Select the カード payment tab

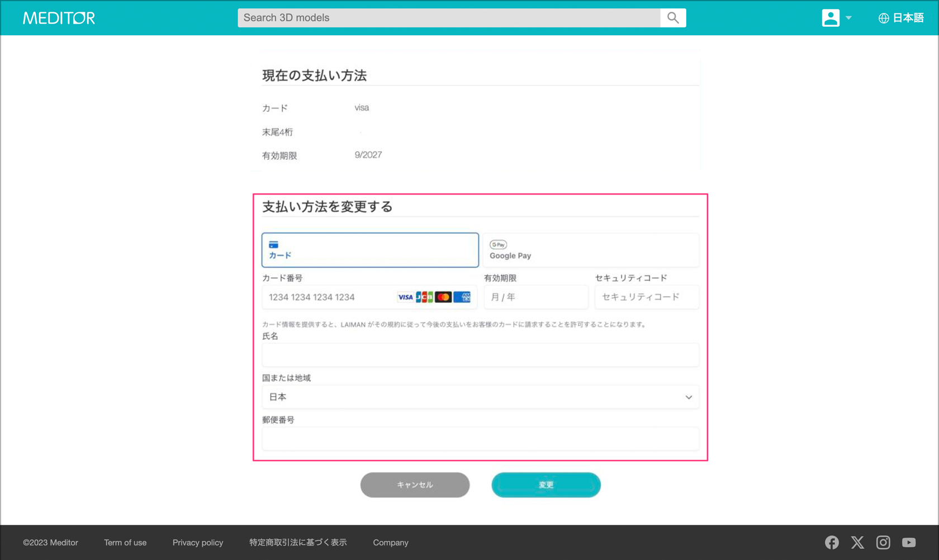370,250
